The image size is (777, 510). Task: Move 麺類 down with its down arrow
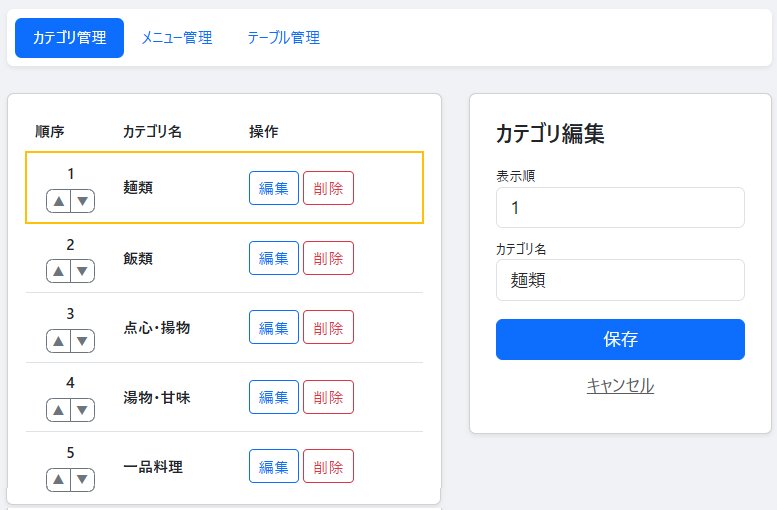click(x=83, y=201)
